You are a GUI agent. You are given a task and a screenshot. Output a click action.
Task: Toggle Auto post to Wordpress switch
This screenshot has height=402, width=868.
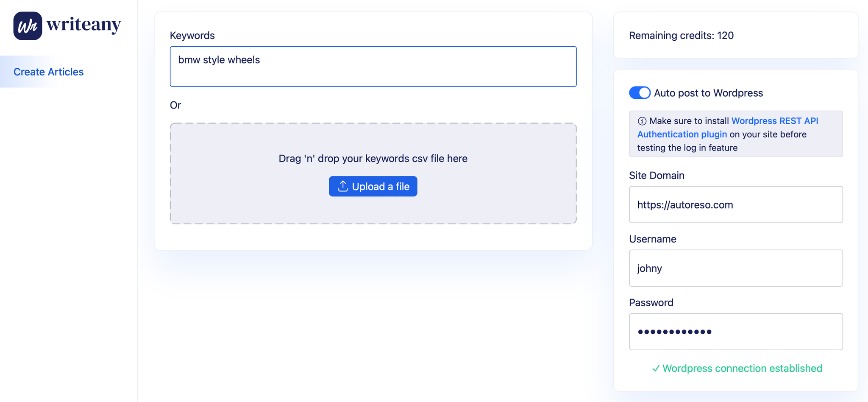(x=640, y=93)
